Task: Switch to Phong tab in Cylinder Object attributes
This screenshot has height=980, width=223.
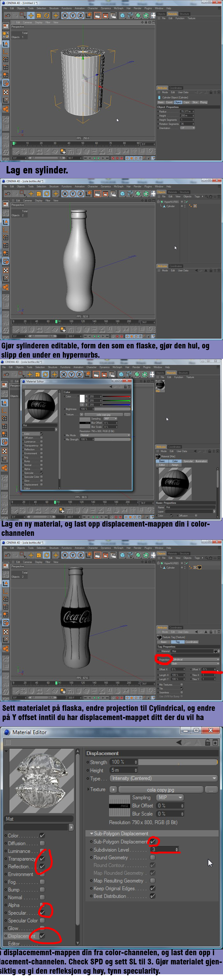Action: [204, 102]
